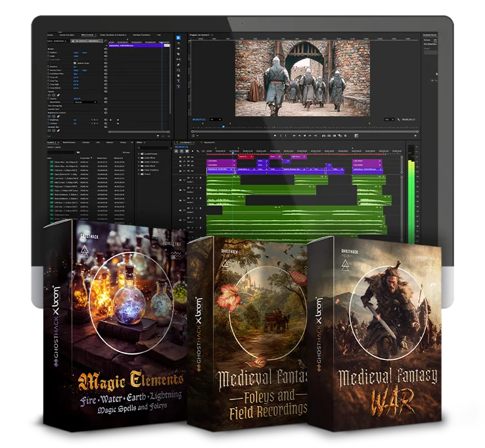Click the timeline vertical video zoom handle

coord(402,157)
